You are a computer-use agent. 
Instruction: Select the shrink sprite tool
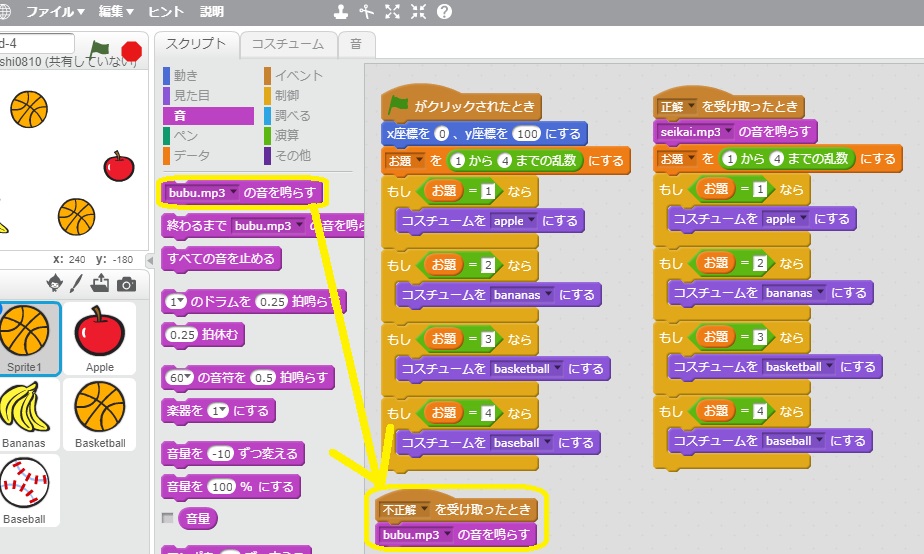click(x=418, y=11)
